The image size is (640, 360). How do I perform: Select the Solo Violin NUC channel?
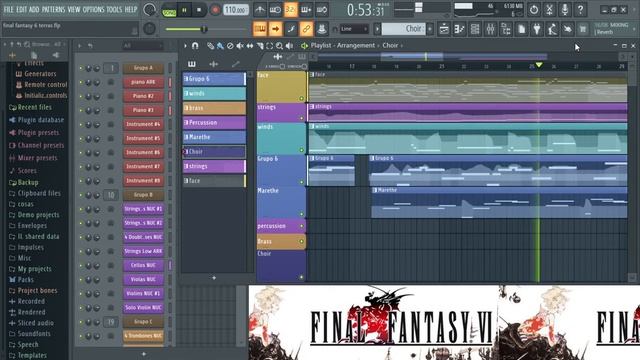point(143,307)
